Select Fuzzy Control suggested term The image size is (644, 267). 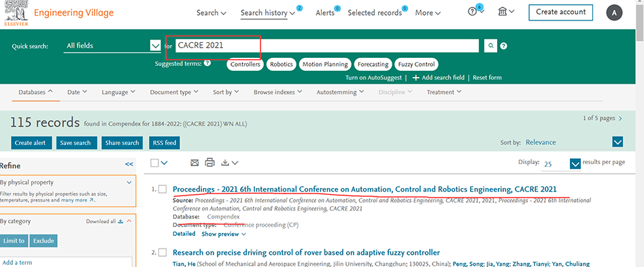pos(416,65)
